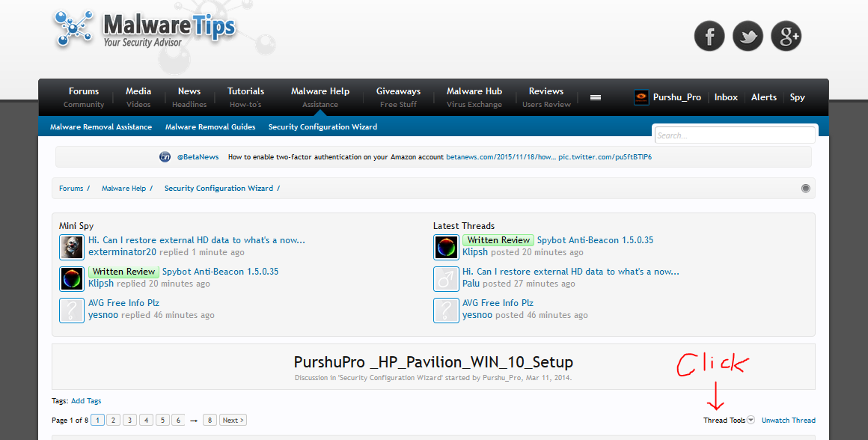This screenshot has height=440, width=868.
Task: Open the Spy link in navbar
Action: pos(797,97)
